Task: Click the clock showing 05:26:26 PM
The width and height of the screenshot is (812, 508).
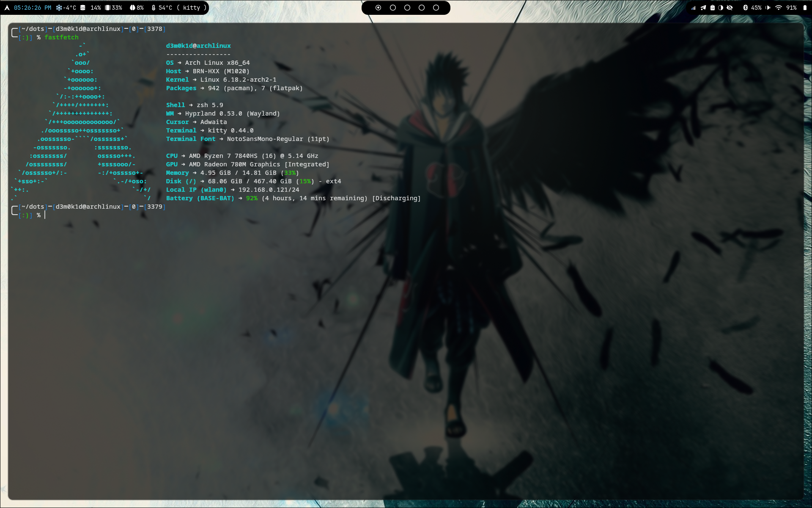Action: click(x=33, y=7)
